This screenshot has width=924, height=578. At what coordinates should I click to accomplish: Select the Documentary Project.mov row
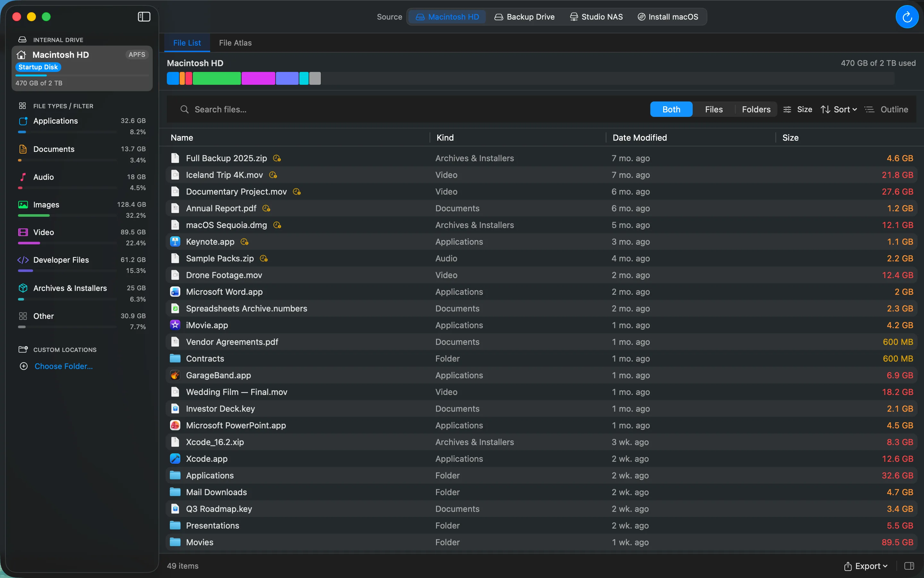click(x=542, y=191)
